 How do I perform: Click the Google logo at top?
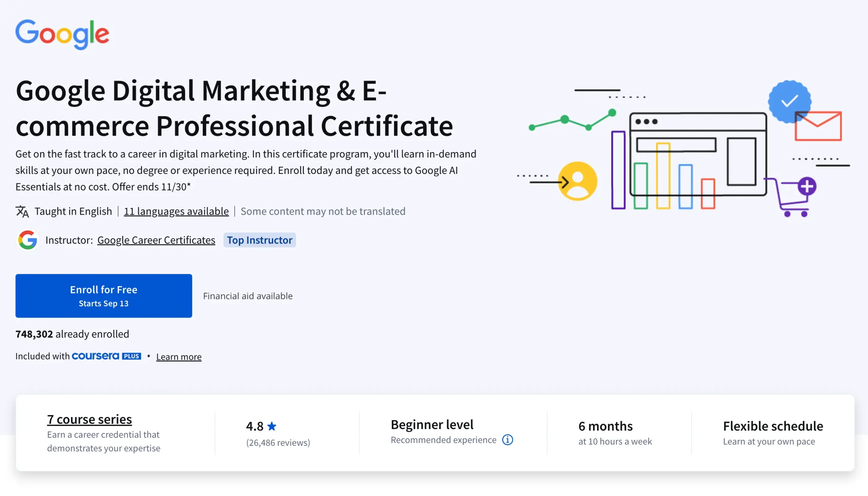tap(62, 34)
